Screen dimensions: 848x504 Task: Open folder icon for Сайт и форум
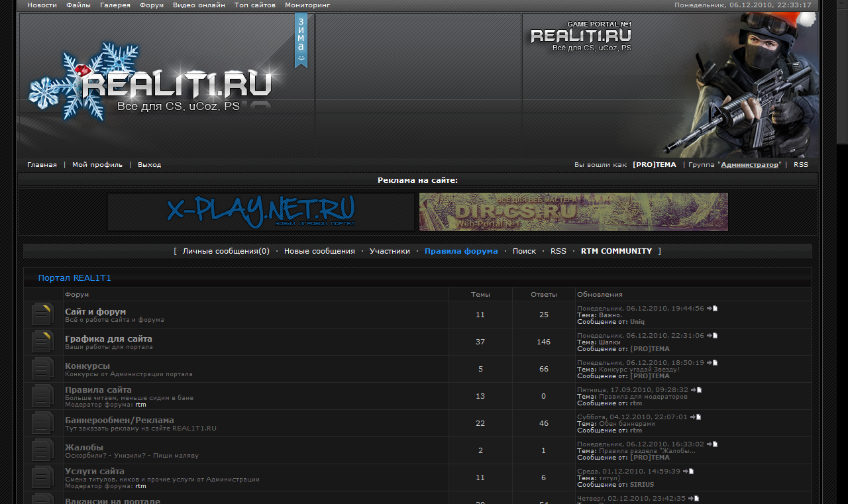[x=43, y=315]
